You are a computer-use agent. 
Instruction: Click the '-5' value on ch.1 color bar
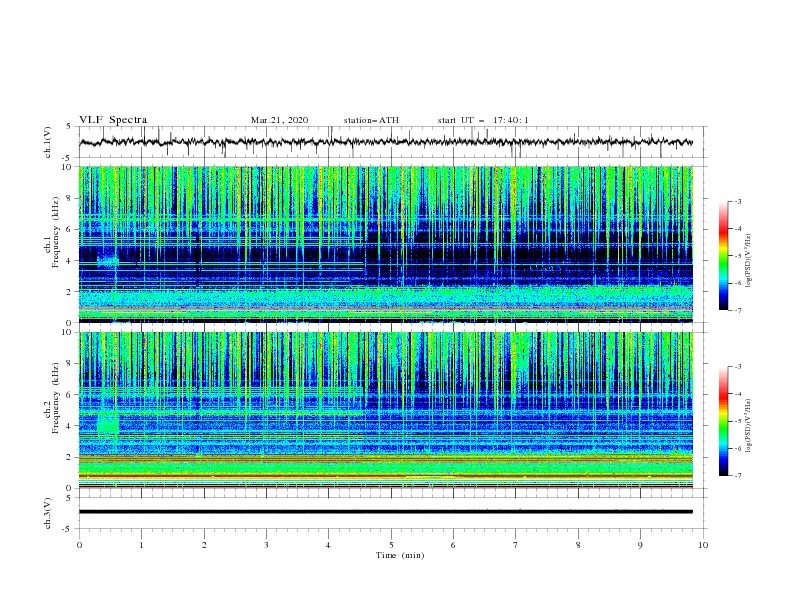point(737,256)
